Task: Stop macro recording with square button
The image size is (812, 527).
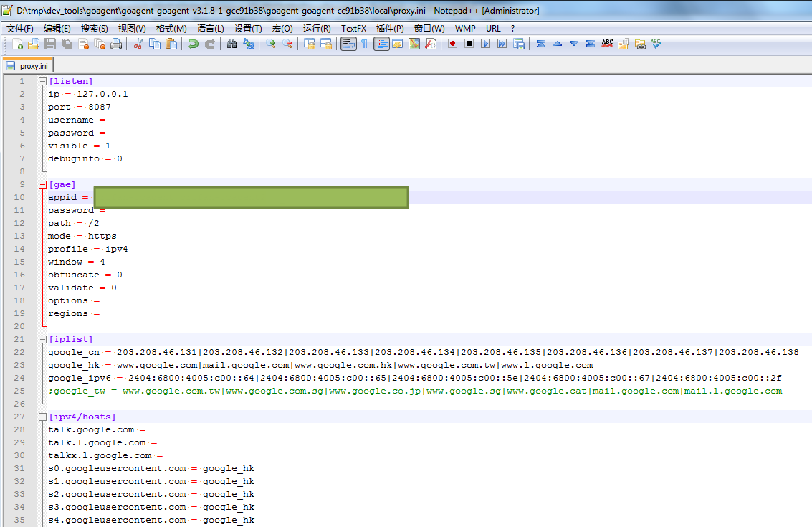Action: [x=469, y=44]
